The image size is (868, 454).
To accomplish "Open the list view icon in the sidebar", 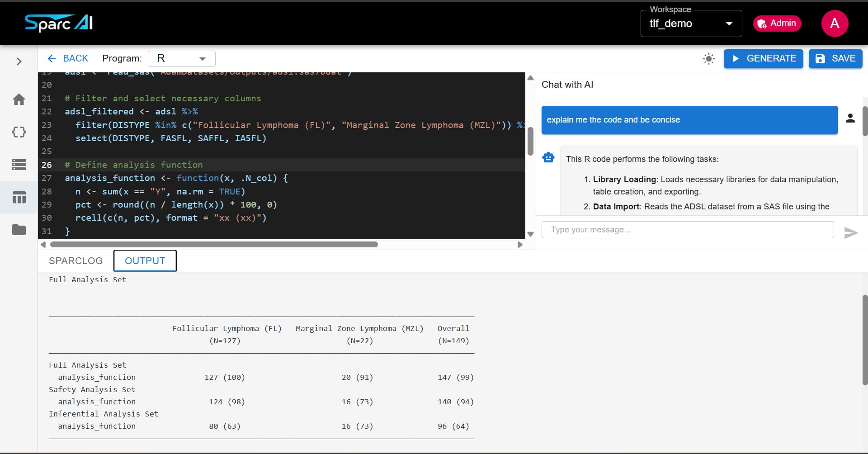I will click(x=19, y=165).
